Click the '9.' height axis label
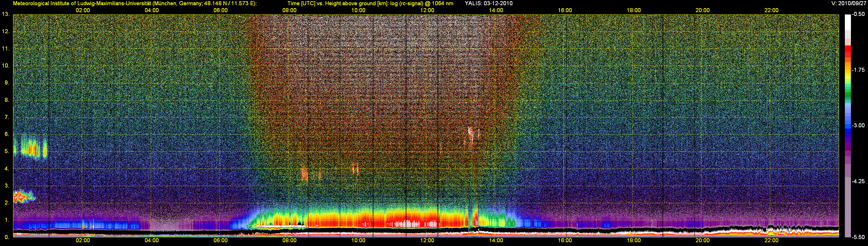Image resolution: width=868 pixels, height=246 pixels. pyautogui.click(x=7, y=83)
